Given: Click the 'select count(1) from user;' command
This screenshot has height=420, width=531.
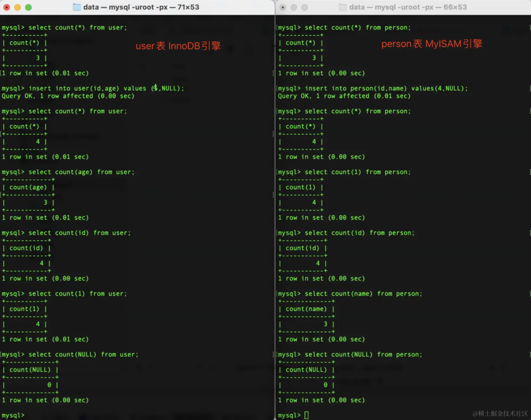Looking at the screenshot, I should pos(77,294).
